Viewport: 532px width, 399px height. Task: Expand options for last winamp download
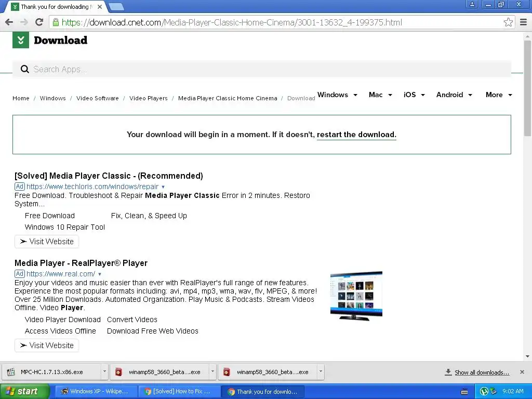(321, 371)
